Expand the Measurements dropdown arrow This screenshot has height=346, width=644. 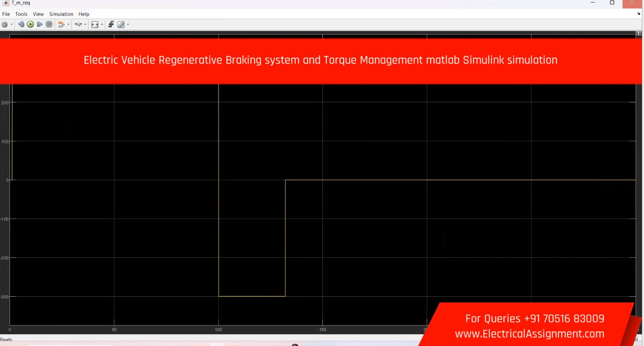pos(128,24)
